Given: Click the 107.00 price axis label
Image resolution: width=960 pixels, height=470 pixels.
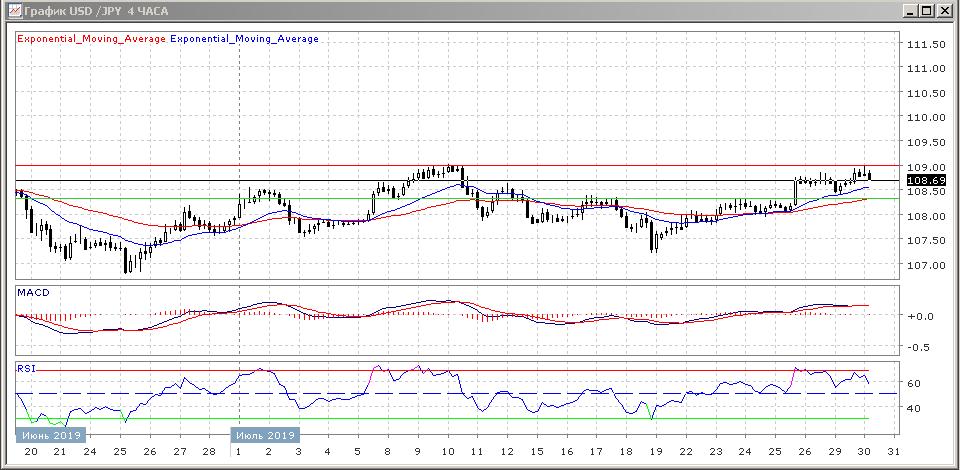Looking at the screenshot, I should (x=925, y=265).
